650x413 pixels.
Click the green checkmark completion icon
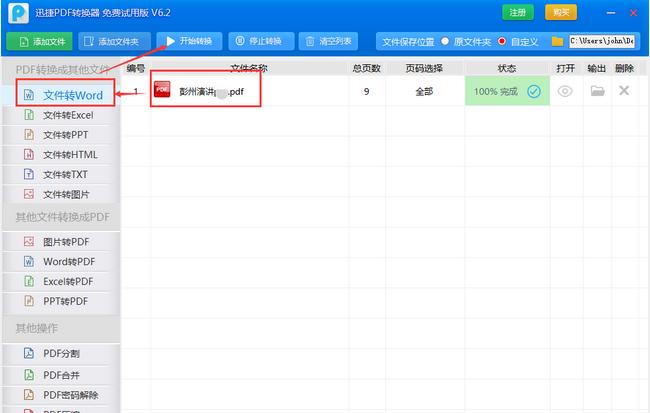(534, 91)
